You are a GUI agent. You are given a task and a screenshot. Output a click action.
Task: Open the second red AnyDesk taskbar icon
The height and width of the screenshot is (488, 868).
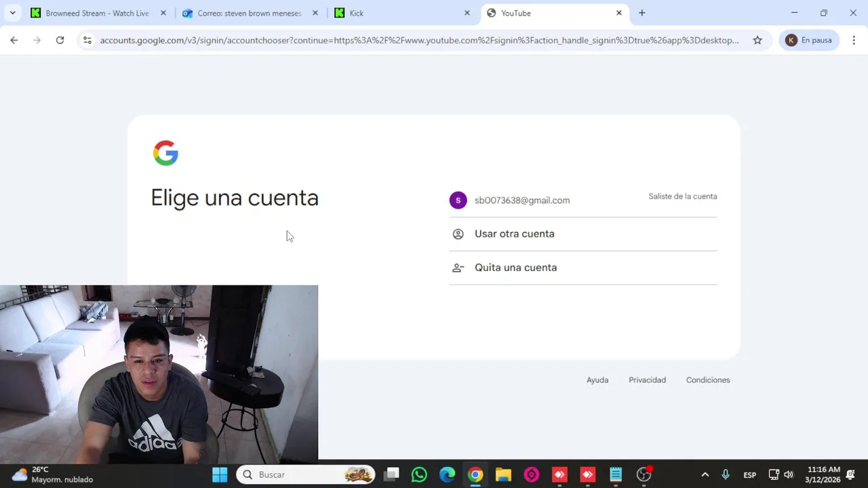coord(587,474)
